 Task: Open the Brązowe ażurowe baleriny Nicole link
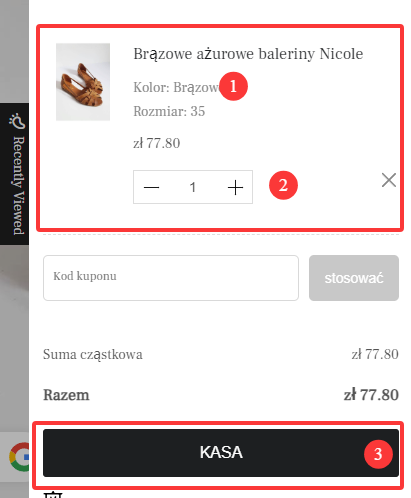tap(248, 54)
